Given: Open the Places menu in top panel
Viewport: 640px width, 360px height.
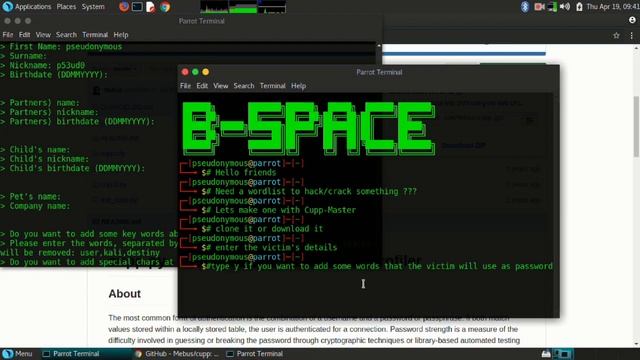Looking at the screenshot, I should click(66, 7).
